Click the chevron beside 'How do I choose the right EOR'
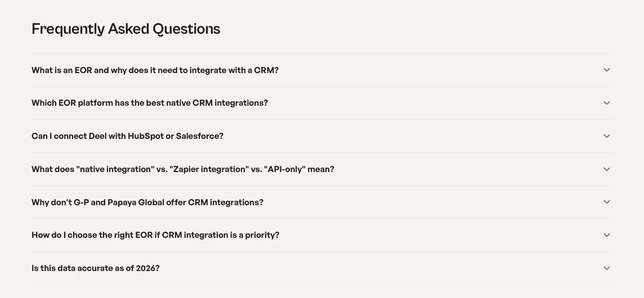 click(607, 235)
